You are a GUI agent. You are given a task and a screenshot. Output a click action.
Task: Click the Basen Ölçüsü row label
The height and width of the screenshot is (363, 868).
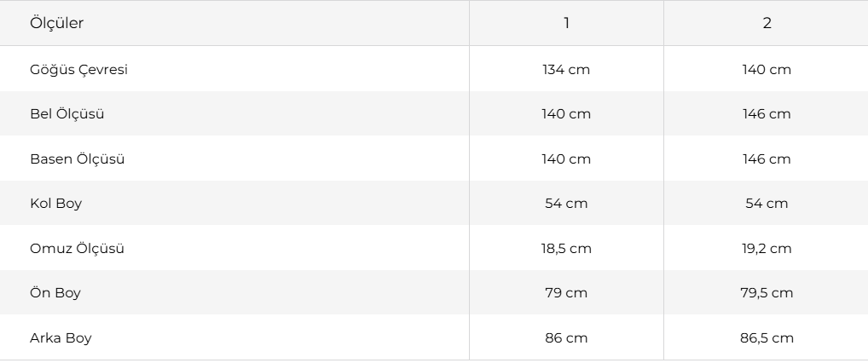coord(77,159)
